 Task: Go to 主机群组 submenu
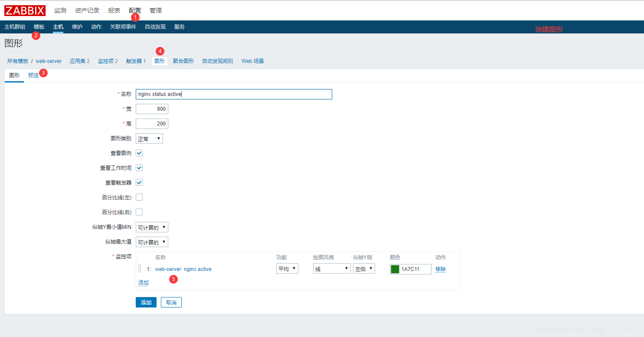click(x=15, y=27)
